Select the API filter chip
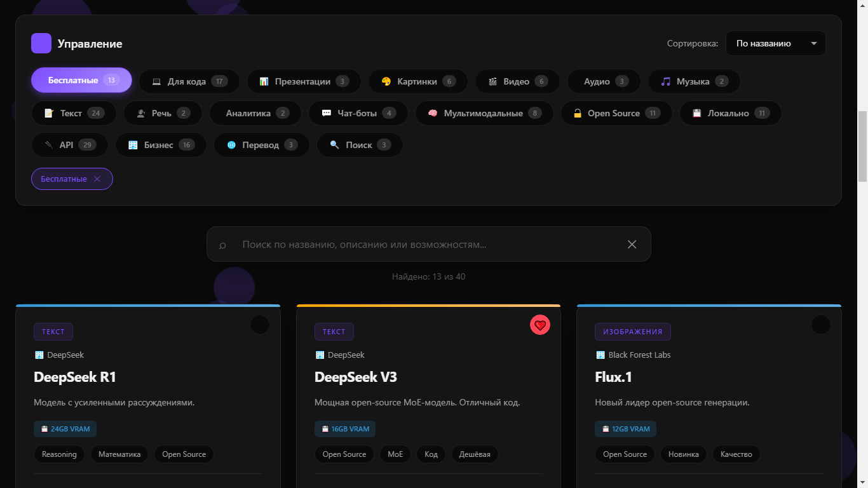Viewport: 868px width, 488px height. (x=69, y=145)
